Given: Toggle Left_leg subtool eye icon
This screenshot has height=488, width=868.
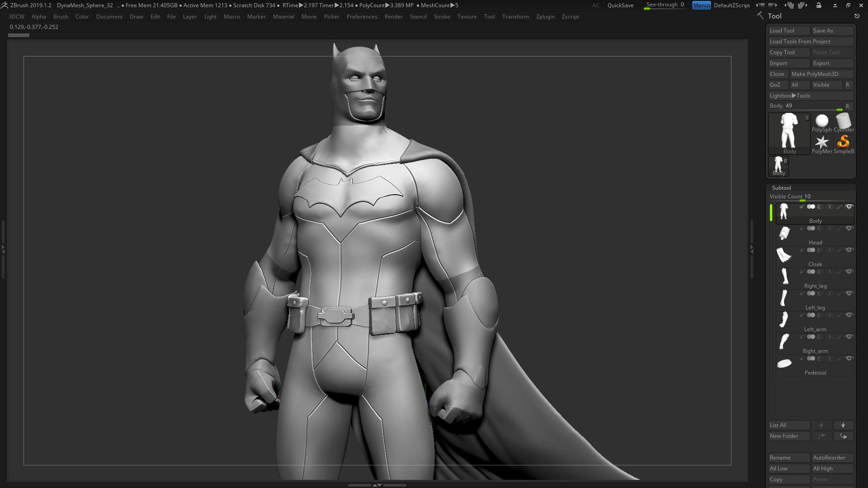Looking at the screenshot, I should (849, 293).
